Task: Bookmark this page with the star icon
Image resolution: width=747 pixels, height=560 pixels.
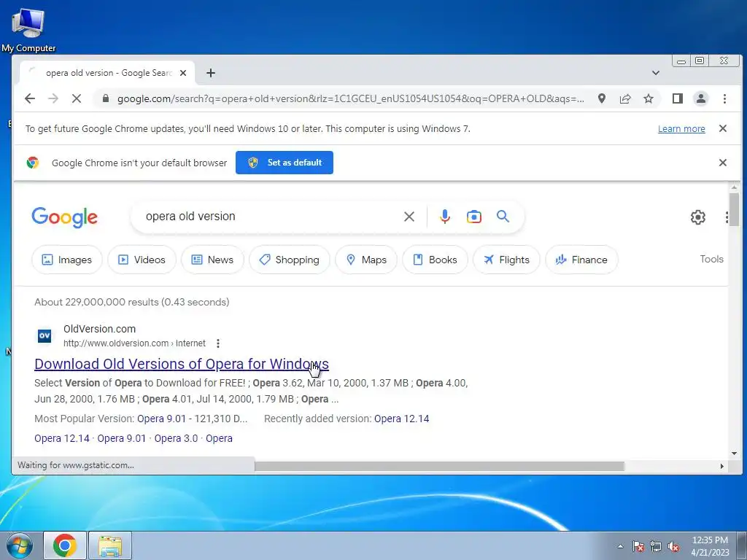Action: [x=649, y=98]
